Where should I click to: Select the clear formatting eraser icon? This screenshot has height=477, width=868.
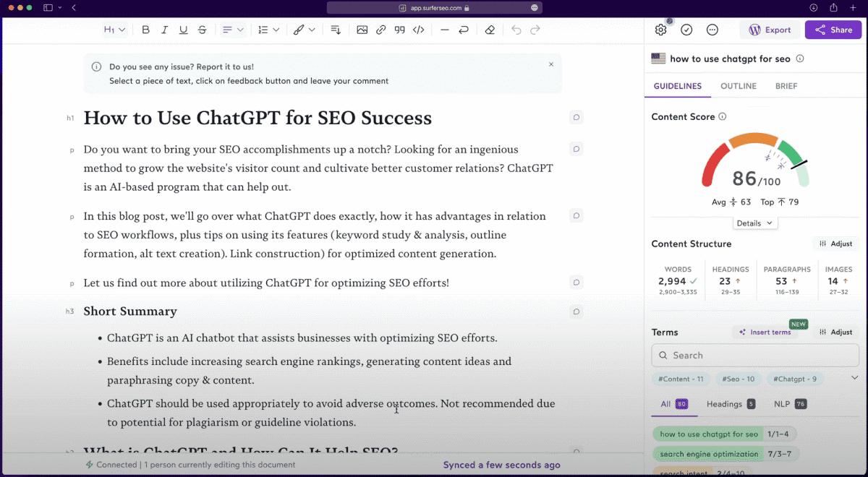490,30
